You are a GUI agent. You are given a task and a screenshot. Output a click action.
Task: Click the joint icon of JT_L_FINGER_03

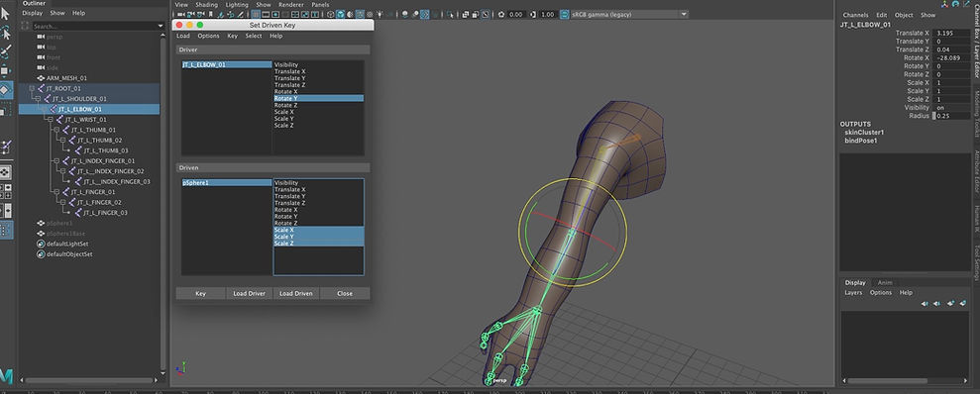tap(78, 213)
